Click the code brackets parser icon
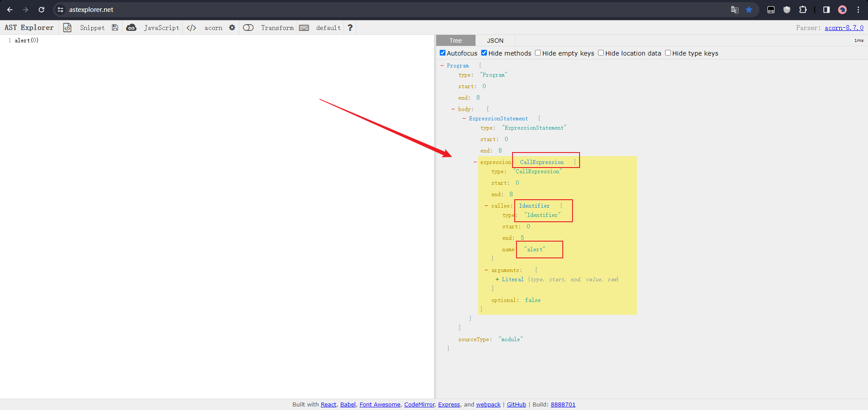The height and width of the screenshot is (410, 868). pos(191,28)
